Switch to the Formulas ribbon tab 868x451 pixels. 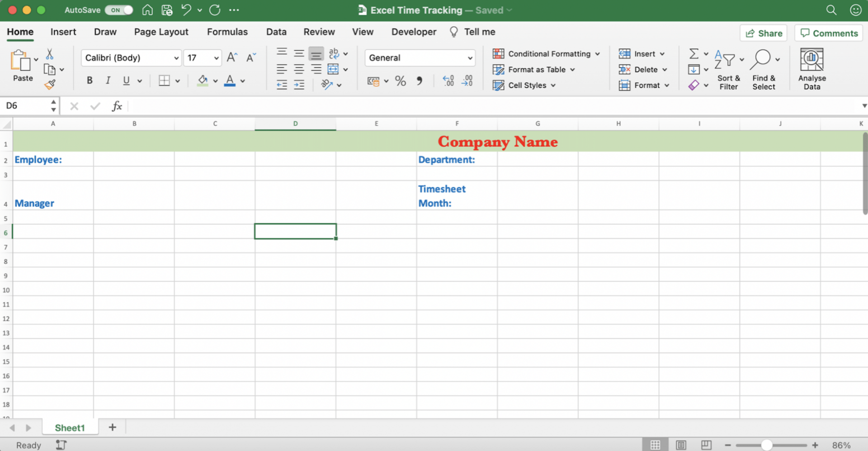(227, 32)
